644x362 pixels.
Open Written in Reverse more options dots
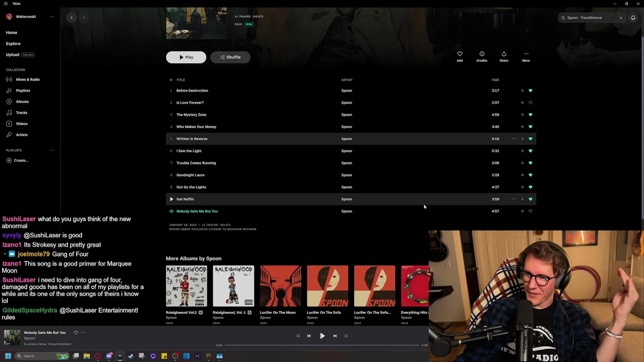tap(514, 139)
